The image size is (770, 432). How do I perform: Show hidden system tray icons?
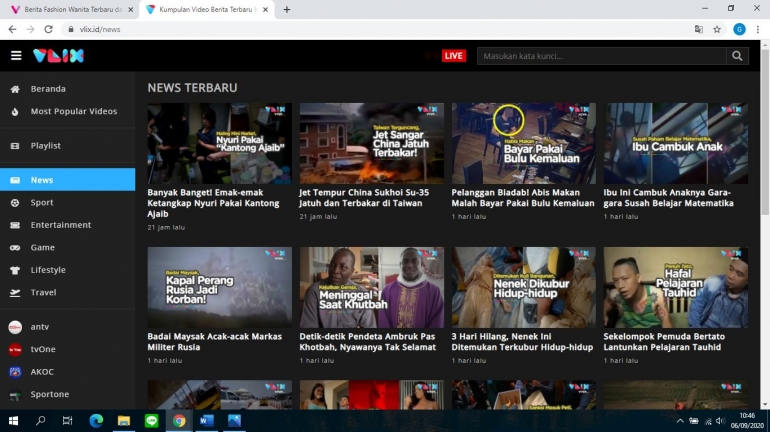[x=680, y=421]
